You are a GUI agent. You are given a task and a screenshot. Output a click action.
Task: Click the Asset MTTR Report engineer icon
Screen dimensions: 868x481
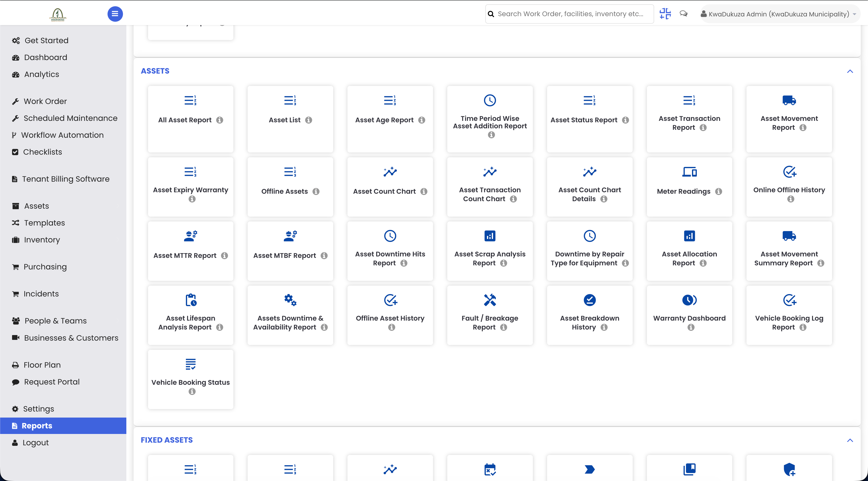pos(190,236)
